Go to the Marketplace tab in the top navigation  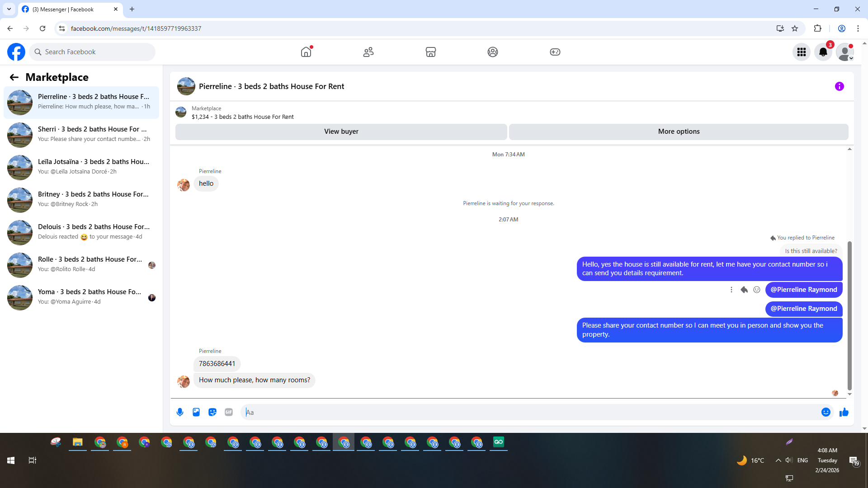point(430,52)
